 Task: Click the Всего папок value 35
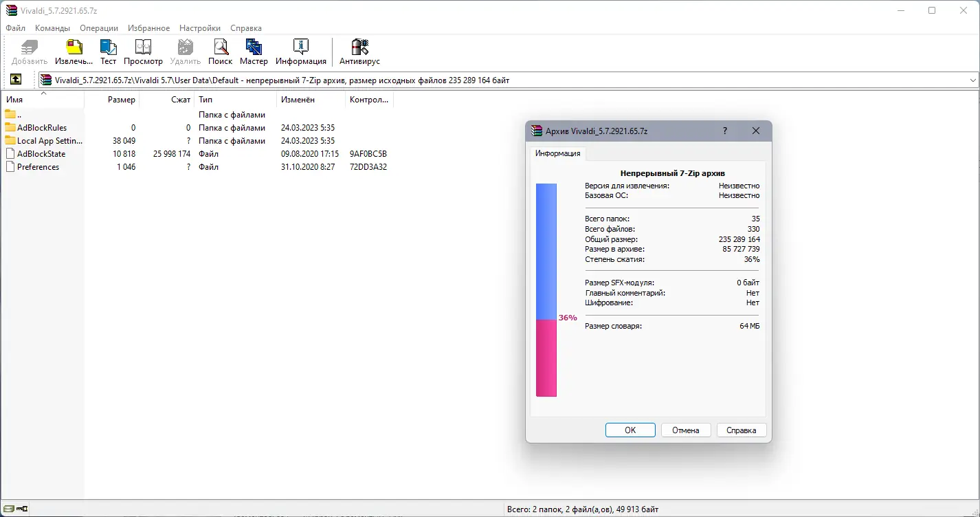(756, 219)
